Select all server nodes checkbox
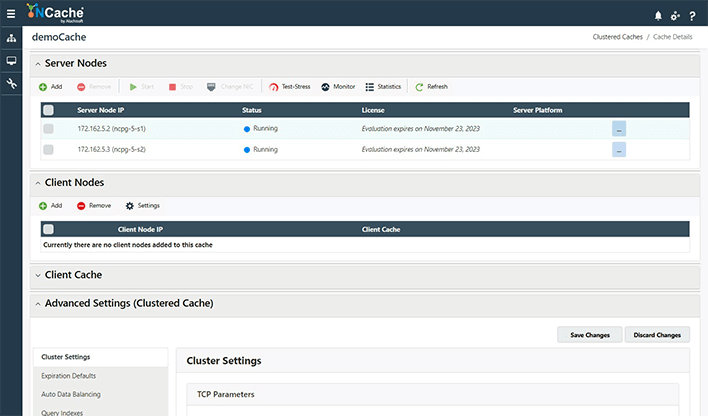This screenshot has height=416, width=708. coord(48,110)
